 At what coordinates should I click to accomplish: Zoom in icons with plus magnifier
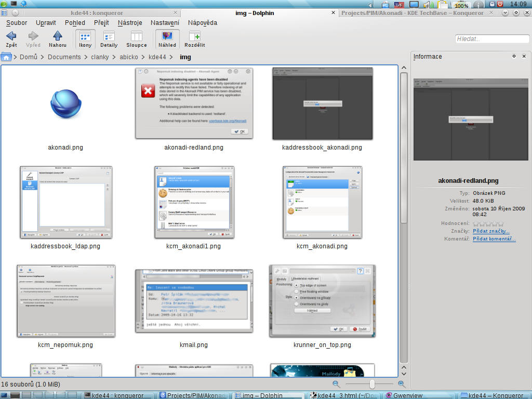click(402, 384)
